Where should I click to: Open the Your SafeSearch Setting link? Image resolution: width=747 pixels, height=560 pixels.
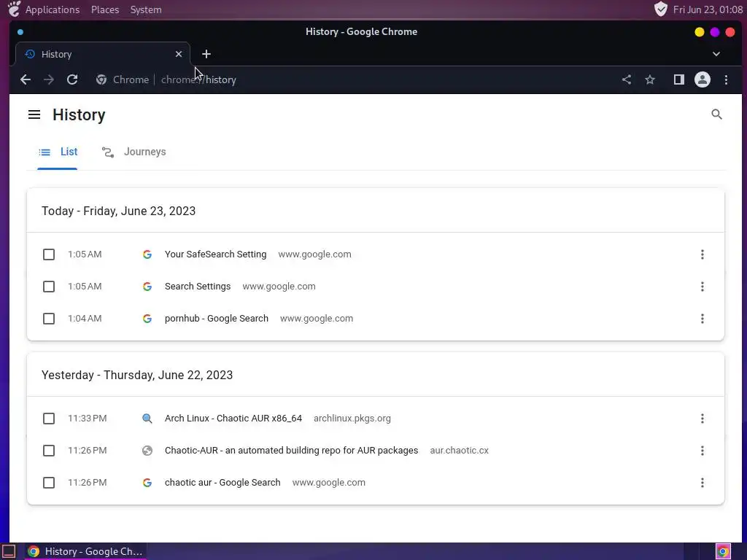215,254
